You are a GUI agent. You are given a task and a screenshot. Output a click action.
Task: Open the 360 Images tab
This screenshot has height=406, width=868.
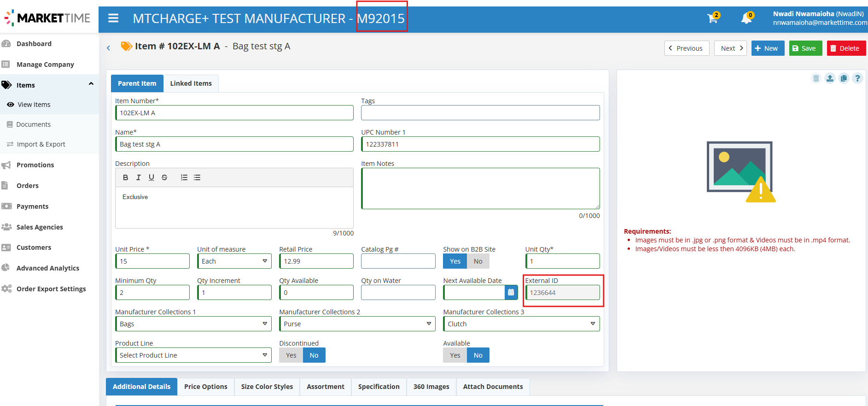pyautogui.click(x=431, y=387)
